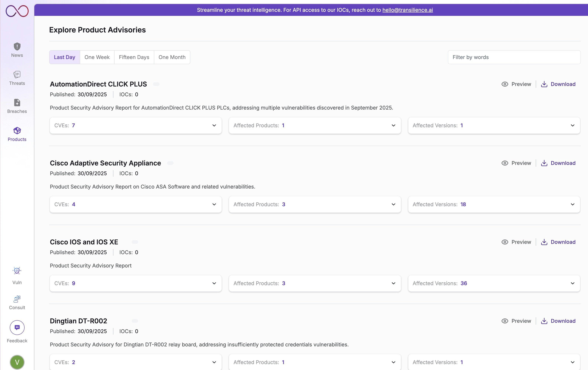Preview the Dingtian DT-R002 advisory
The height and width of the screenshot is (370, 588).
click(516, 321)
